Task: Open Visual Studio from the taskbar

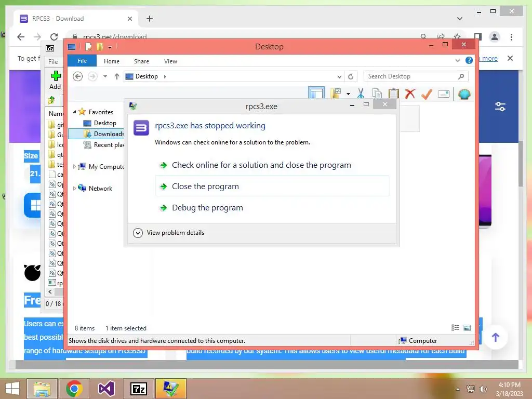Action: (106, 389)
